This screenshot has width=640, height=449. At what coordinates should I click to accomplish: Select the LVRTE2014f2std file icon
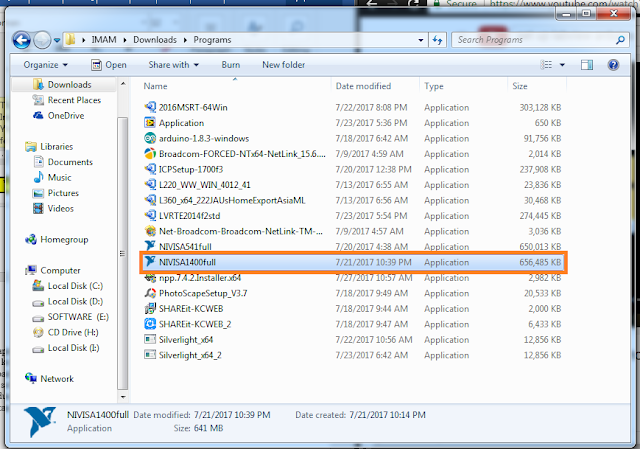point(150,216)
